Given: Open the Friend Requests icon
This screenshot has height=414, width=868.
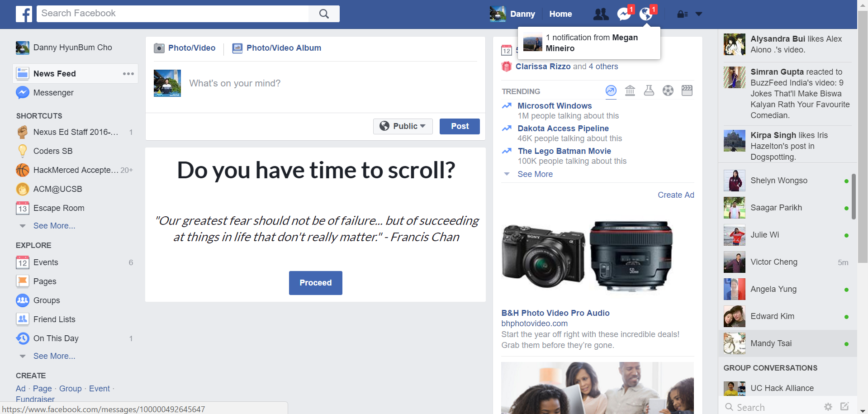Looking at the screenshot, I should pos(601,14).
